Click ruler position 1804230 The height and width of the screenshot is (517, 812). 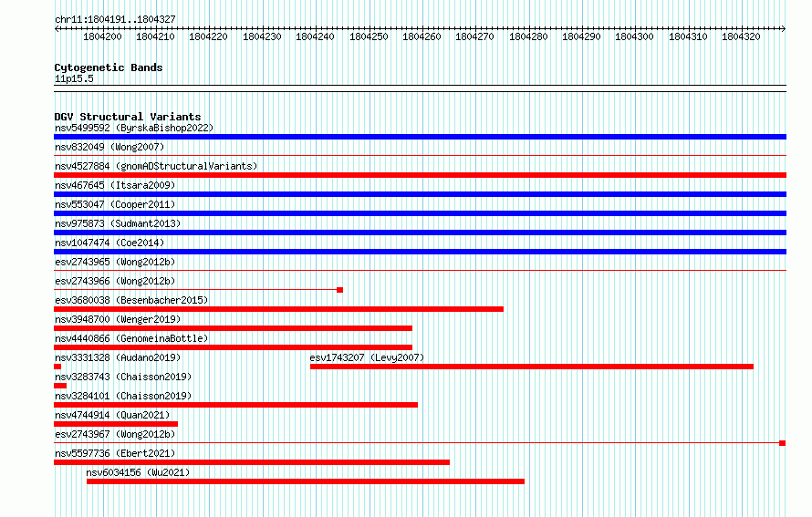click(262, 36)
